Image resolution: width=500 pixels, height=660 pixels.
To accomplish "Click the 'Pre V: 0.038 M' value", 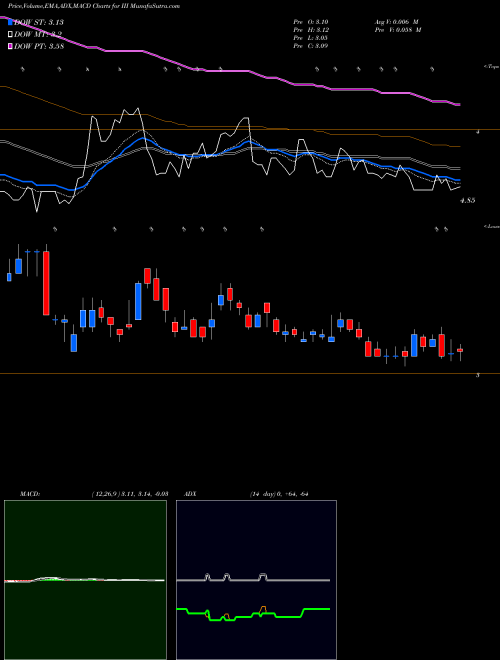I will point(398,30).
